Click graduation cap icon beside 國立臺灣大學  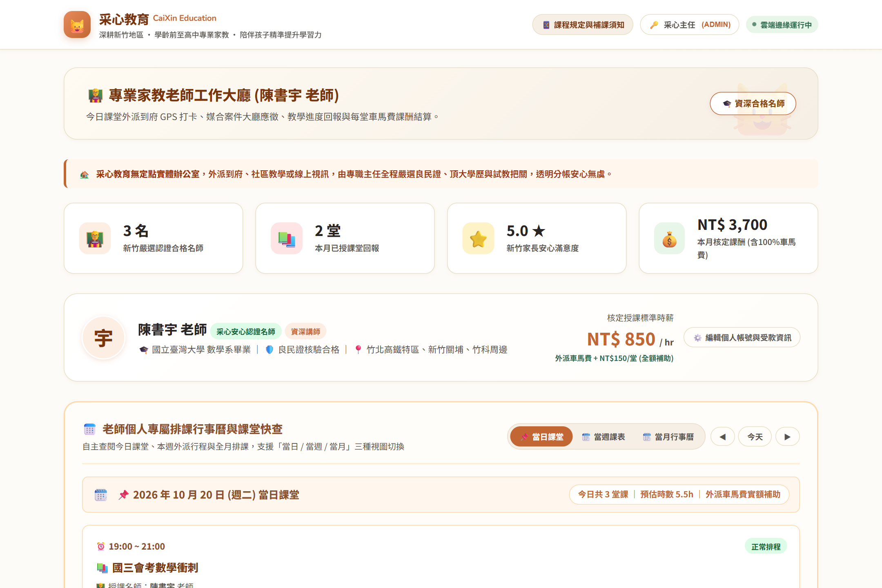144,350
